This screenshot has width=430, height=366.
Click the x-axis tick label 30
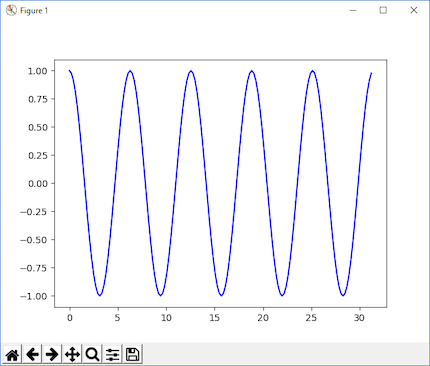pyautogui.click(x=359, y=318)
